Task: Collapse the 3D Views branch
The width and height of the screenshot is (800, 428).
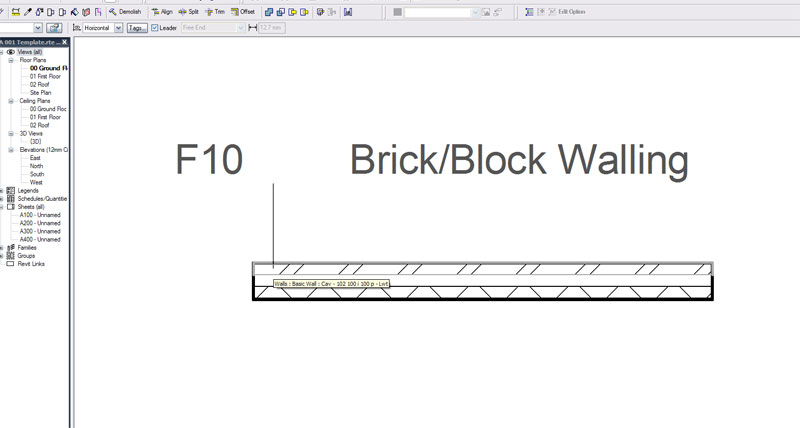Action: coord(11,134)
